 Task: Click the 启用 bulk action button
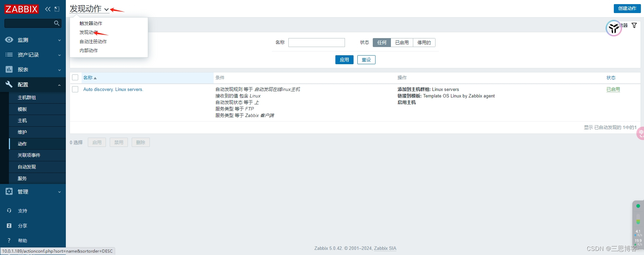click(x=97, y=142)
